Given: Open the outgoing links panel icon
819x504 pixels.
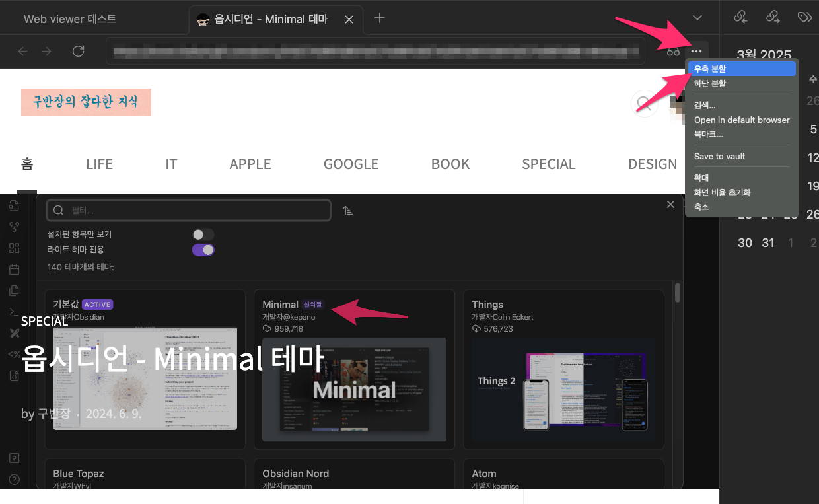Looking at the screenshot, I should click(772, 17).
